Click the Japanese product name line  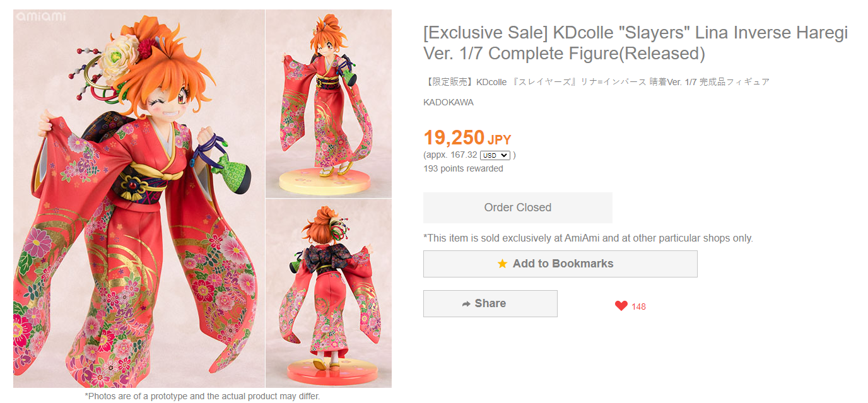596,82
